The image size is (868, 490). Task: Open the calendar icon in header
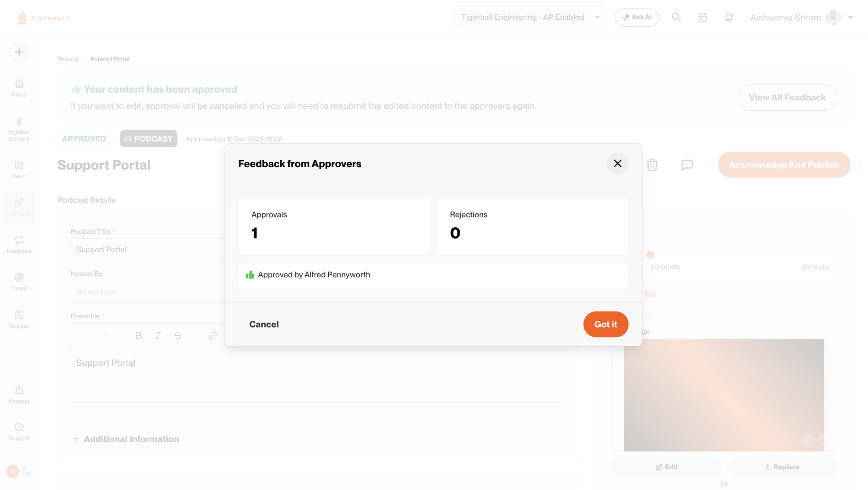point(703,17)
